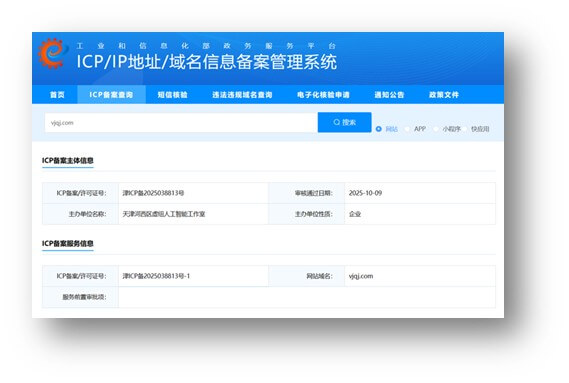Click the 网站域名 label cell
The height and width of the screenshot is (383, 569).
(307, 276)
